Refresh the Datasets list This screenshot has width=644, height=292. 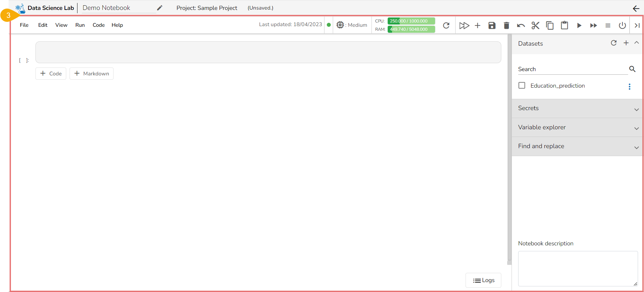[614, 43]
